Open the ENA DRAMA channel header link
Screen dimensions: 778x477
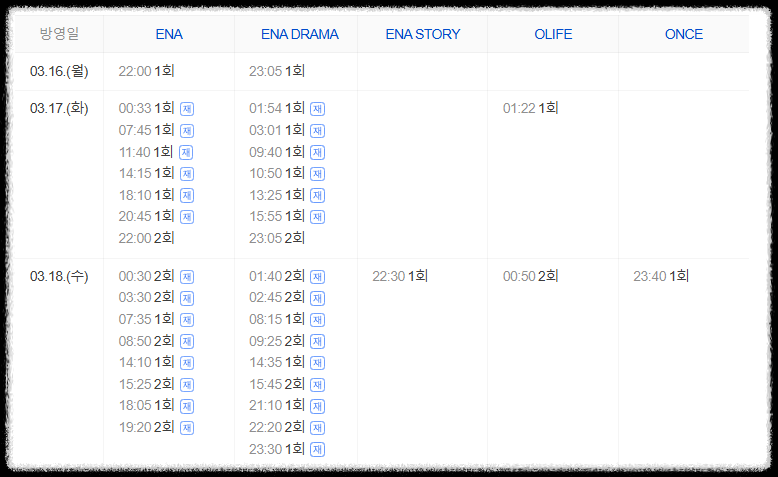click(300, 34)
